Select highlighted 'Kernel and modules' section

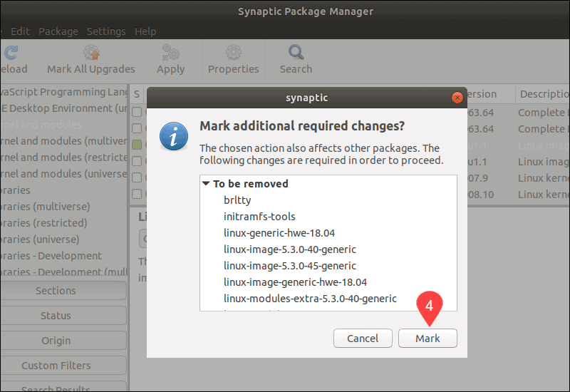(63, 125)
